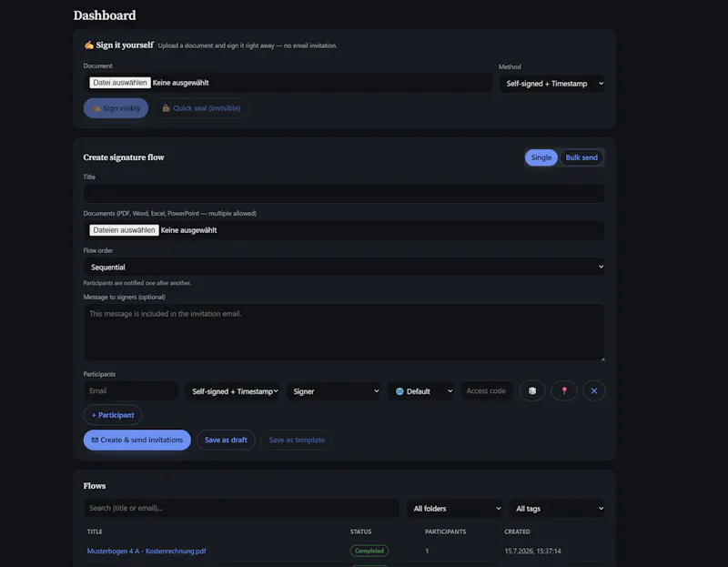This screenshot has height=567, width=728.
Task: Click Save as template button
Action: point(297,440)
